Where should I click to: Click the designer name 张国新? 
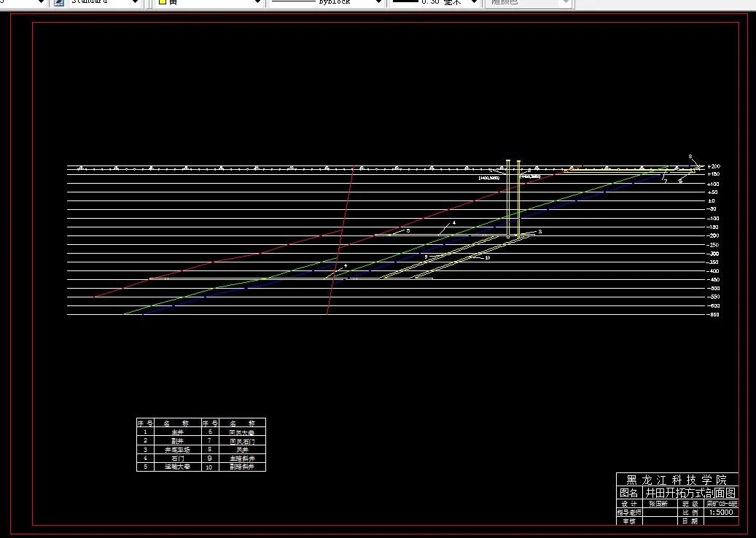pos(658,504)
